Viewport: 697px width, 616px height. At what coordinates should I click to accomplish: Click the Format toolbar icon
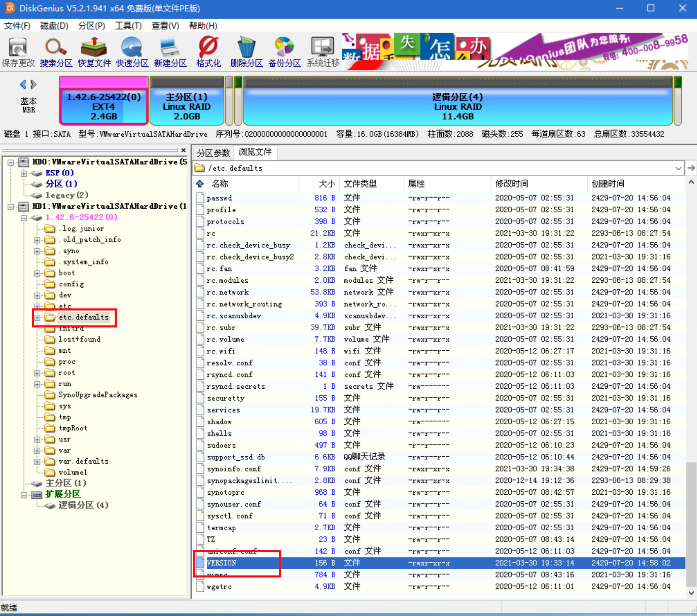point(208,47)
